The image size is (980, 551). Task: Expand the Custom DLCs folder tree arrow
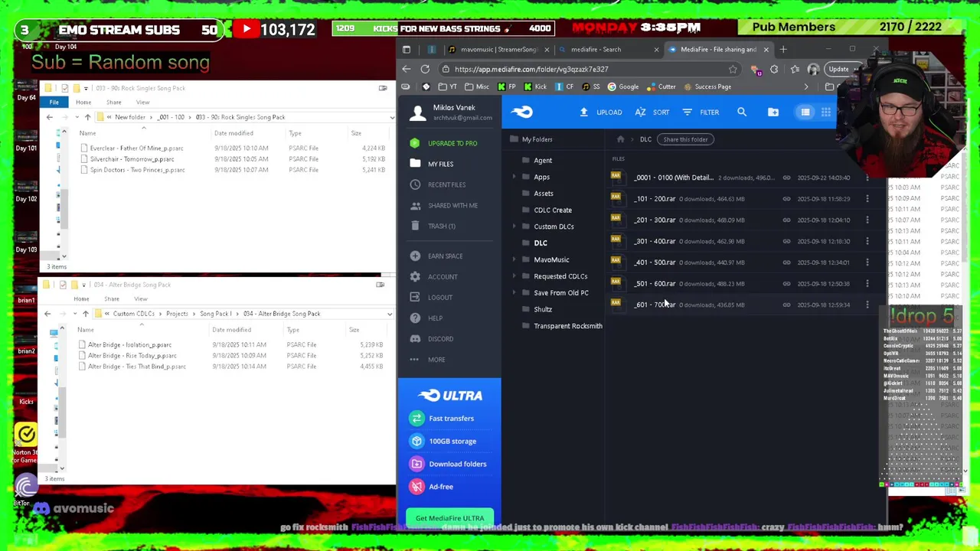pos(514,227)
